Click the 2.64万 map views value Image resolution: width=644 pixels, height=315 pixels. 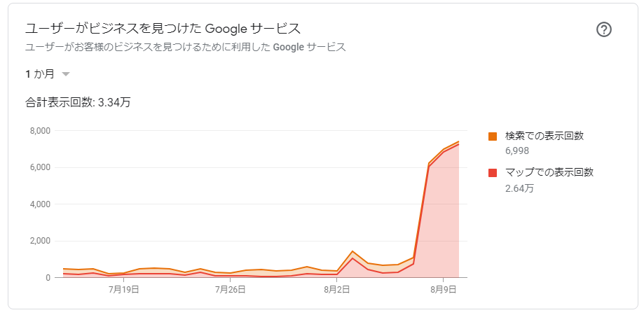tap(518, 188)
